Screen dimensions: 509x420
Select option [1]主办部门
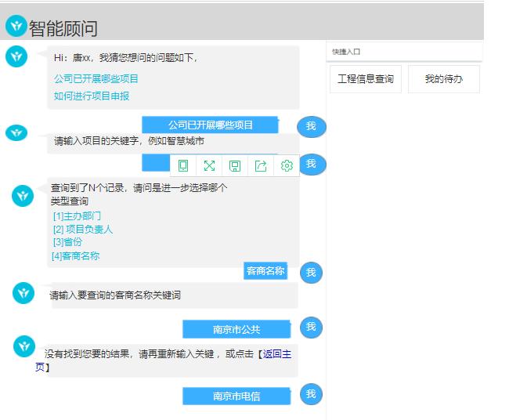pyautogui.click(x=77, y=215)
